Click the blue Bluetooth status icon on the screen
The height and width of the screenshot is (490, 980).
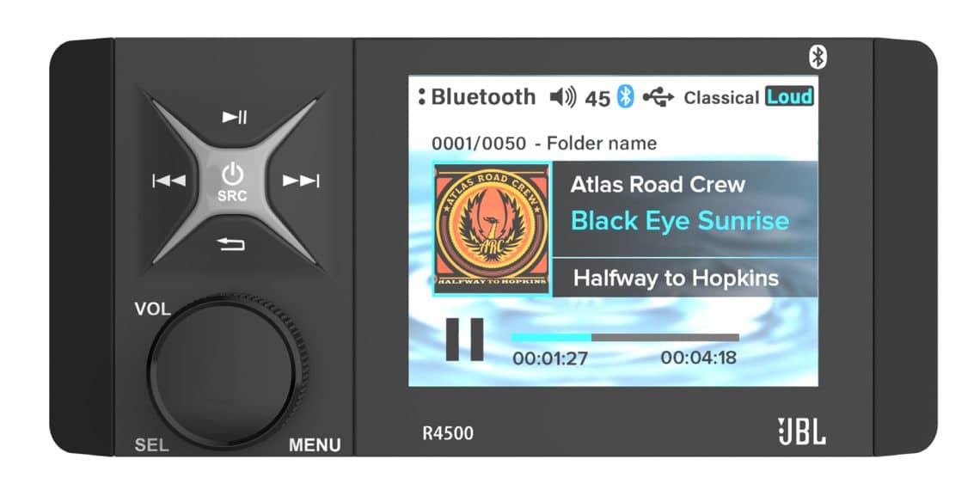[x=626, y=97]
